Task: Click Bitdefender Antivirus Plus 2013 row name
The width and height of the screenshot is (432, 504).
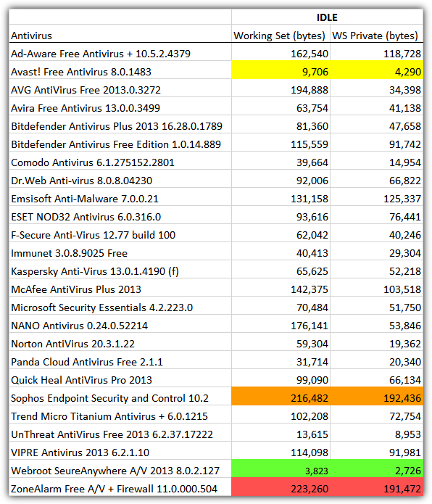Action: [x=117, y=126]
